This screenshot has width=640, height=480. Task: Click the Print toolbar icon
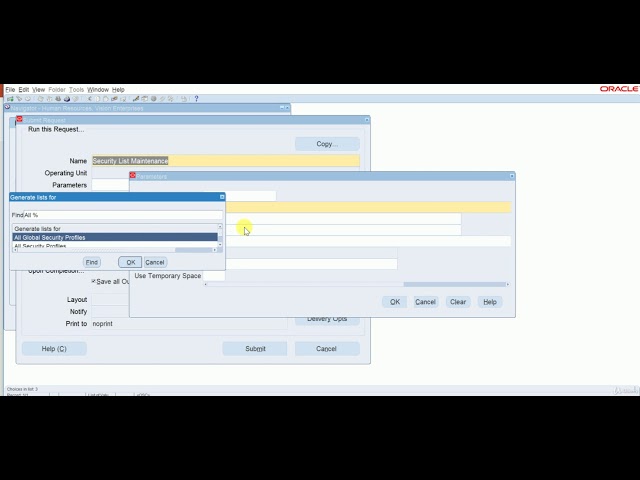(67, 99)
